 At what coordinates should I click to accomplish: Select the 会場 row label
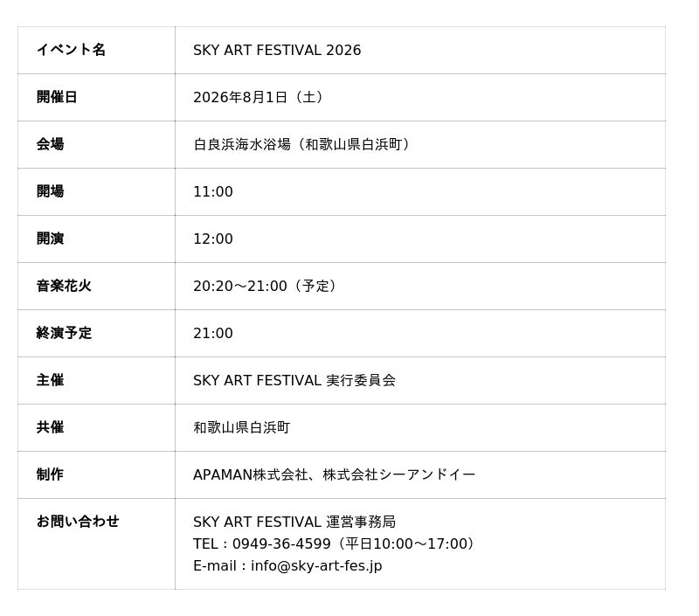[x=51, y=144]
